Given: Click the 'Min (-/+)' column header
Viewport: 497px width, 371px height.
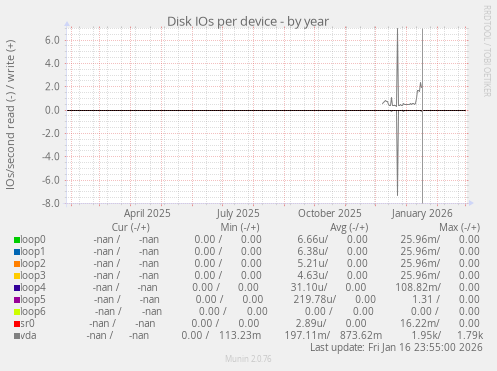Looking at the screenshot, I should [240, 227].
